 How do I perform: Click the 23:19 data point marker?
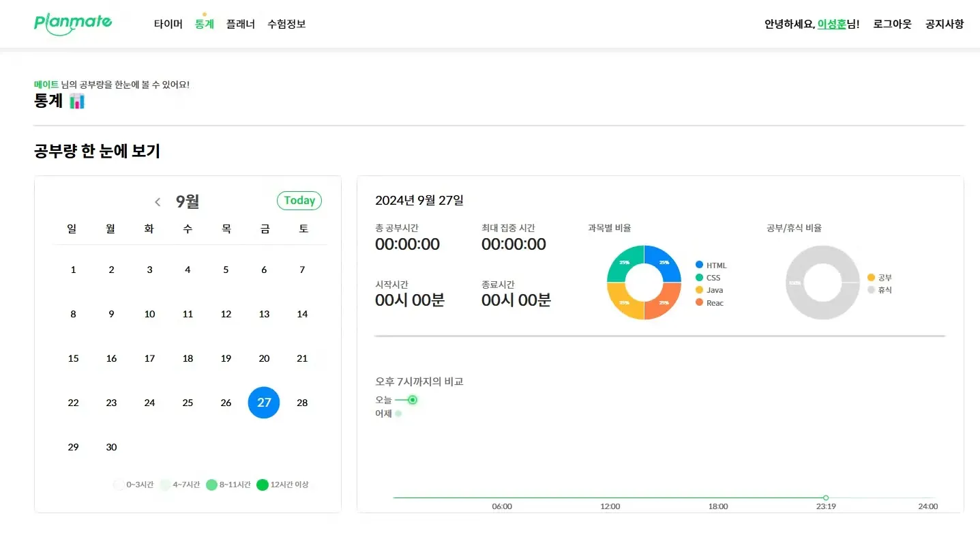point(826,498)
